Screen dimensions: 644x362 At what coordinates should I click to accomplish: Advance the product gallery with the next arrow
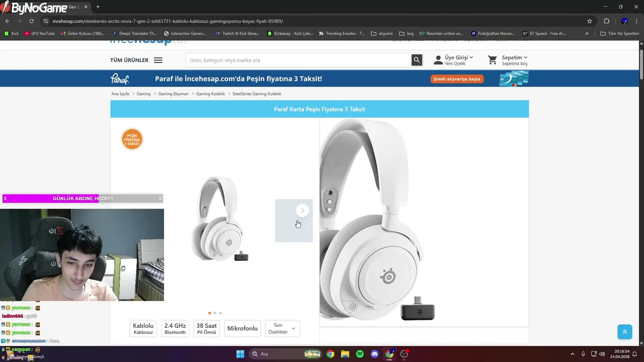pyautogui.click(x=302, y=211)
